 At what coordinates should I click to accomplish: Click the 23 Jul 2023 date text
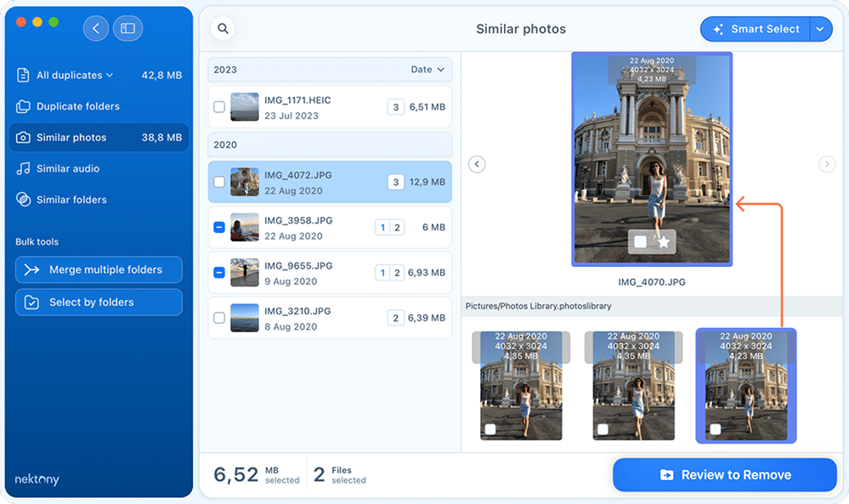pyautogui.click(x=291, y=116)
